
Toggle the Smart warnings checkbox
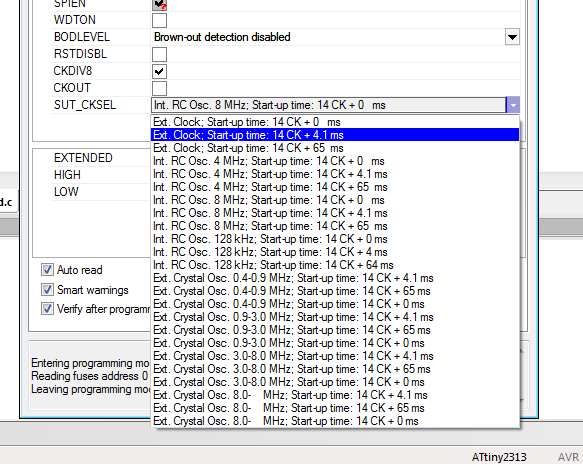47,289
